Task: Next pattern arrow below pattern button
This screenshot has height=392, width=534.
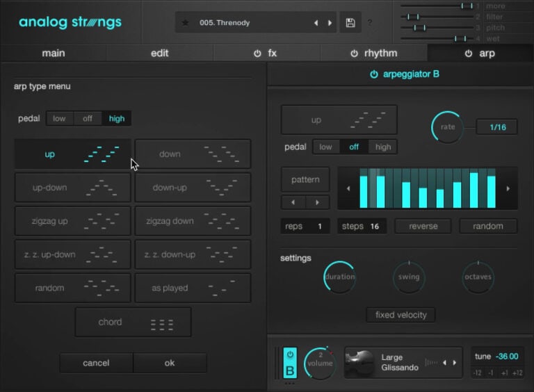Action: 317,202
